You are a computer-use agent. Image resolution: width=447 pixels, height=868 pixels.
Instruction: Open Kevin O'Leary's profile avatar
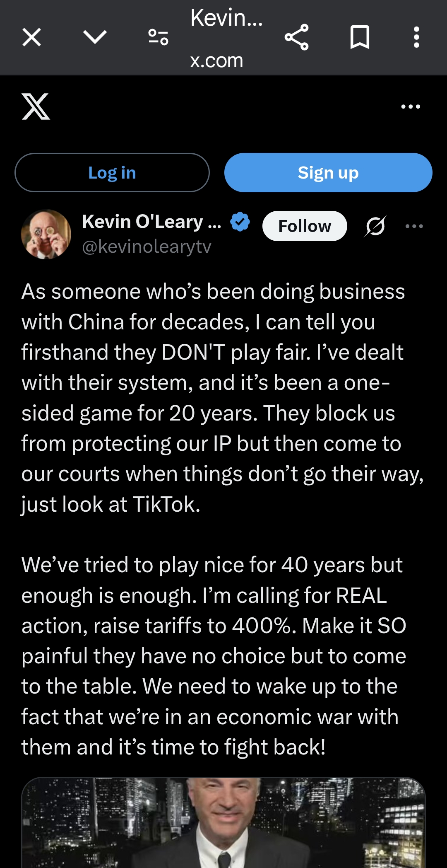tap(46, 234)
